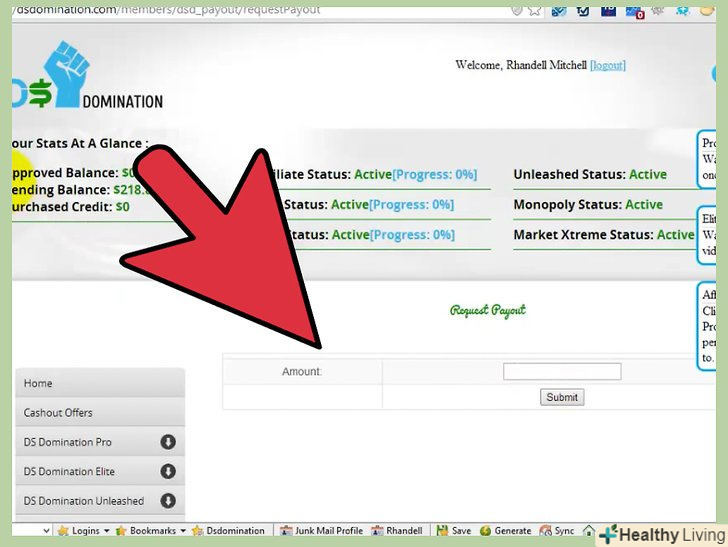Click the Dsdomination toolbar shortcut

click(228, 530)
